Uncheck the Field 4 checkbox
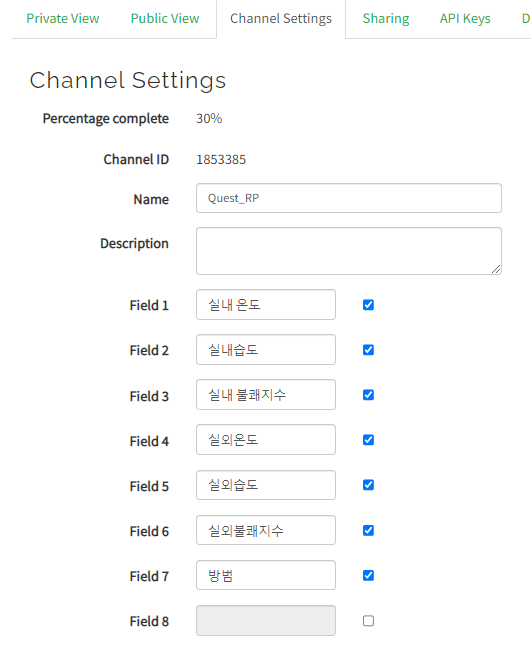The width and height of the screenshot is (531, 647). coord(368,440)
